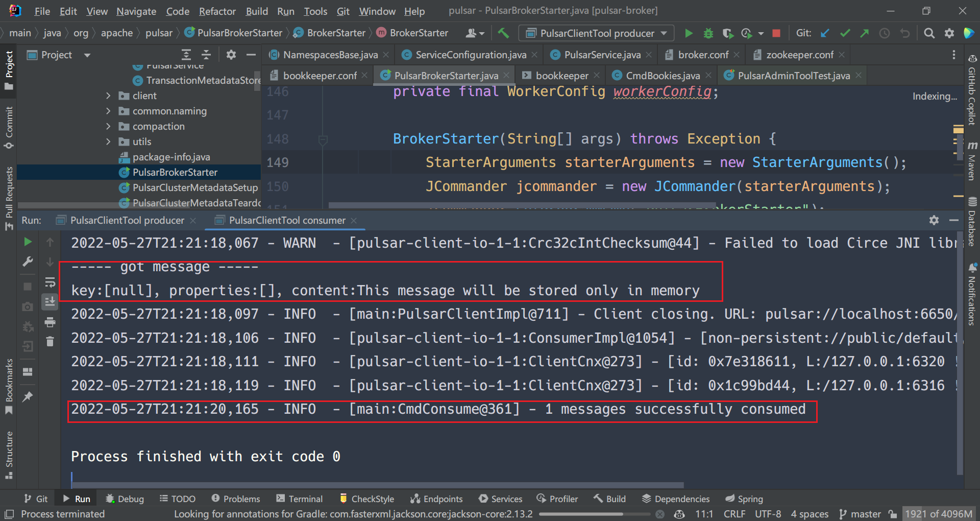Open the Navigate menu
The image size is (980, 521).
(136, 11)
